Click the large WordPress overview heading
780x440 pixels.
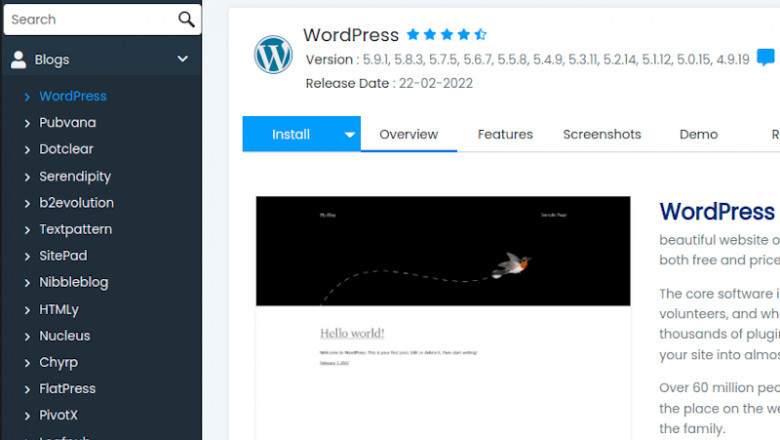coord(717,212)
